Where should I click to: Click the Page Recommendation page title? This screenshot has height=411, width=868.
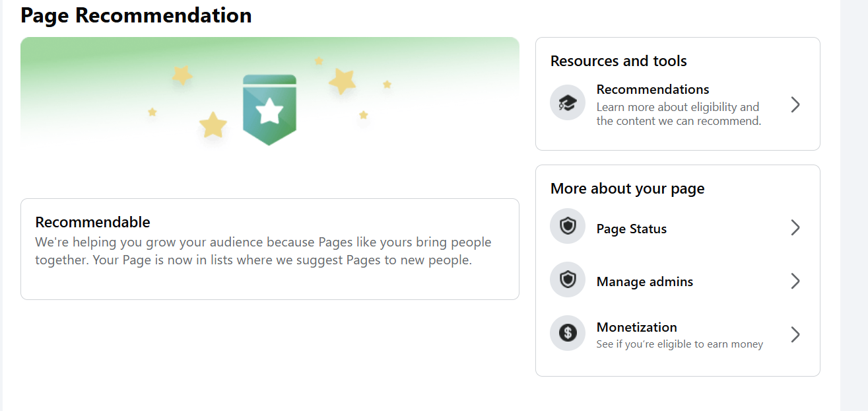pos(136,15)
